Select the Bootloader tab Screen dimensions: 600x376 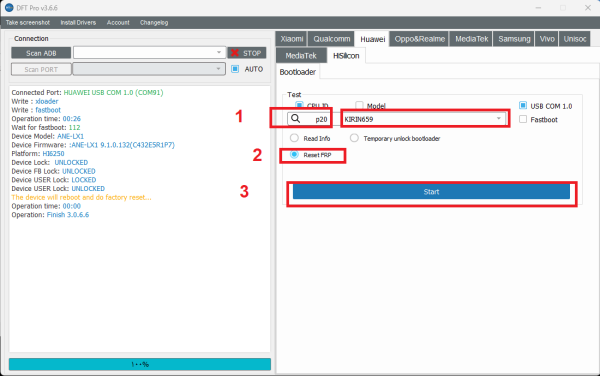click(298, 72)
